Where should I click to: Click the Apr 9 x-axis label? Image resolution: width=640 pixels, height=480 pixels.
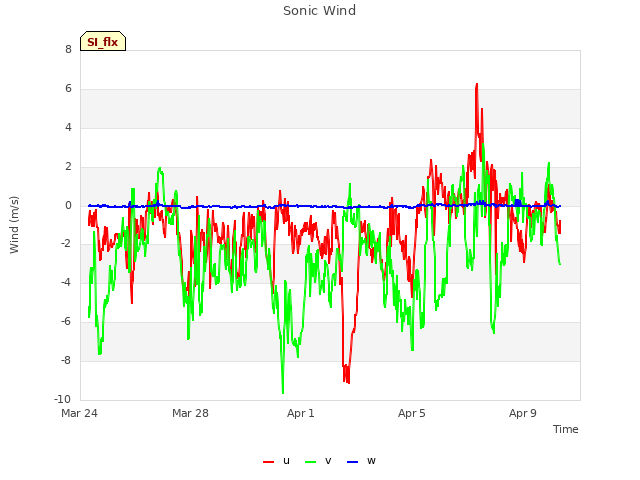point(523,413)
